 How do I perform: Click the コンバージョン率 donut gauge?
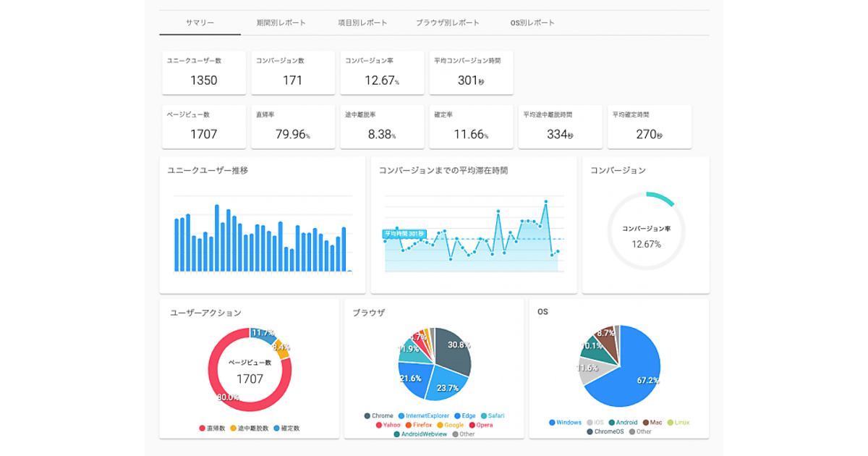646,232
